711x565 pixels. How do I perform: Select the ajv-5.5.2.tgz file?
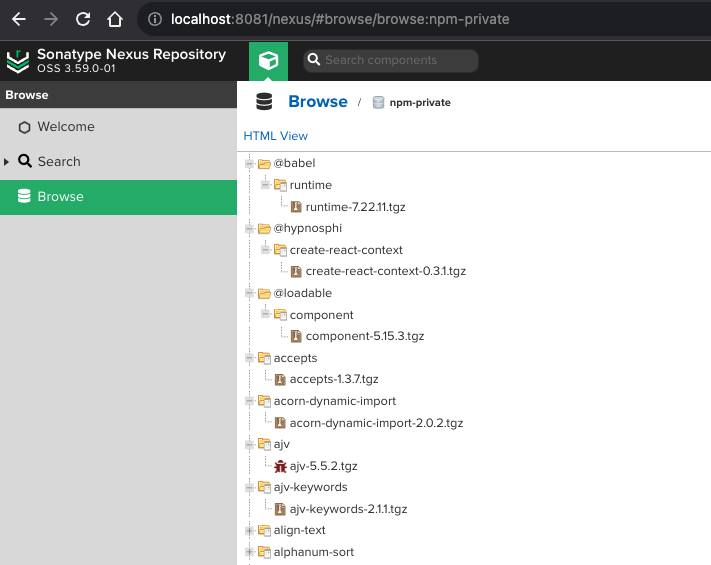(x=323, y=466)
